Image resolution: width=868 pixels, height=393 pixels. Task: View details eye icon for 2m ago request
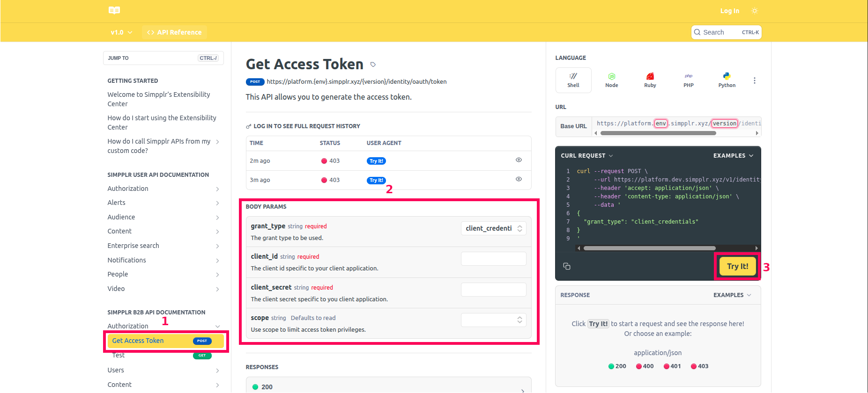(519, 160)
